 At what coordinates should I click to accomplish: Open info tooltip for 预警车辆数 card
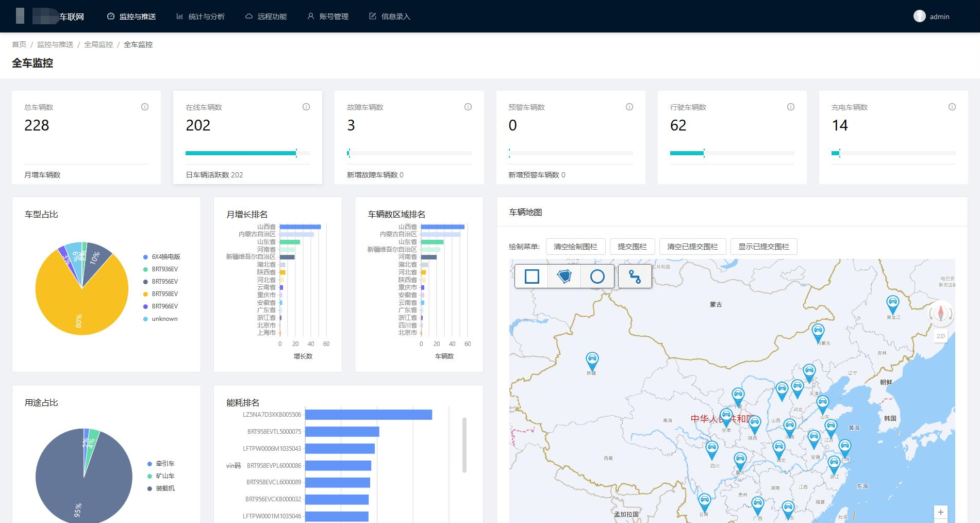coord(629,107)
